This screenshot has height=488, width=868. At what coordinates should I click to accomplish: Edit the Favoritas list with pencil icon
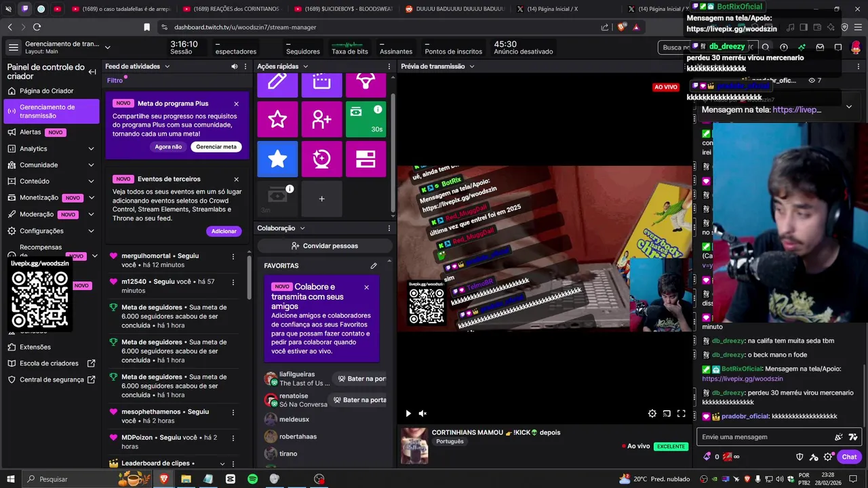374,266
